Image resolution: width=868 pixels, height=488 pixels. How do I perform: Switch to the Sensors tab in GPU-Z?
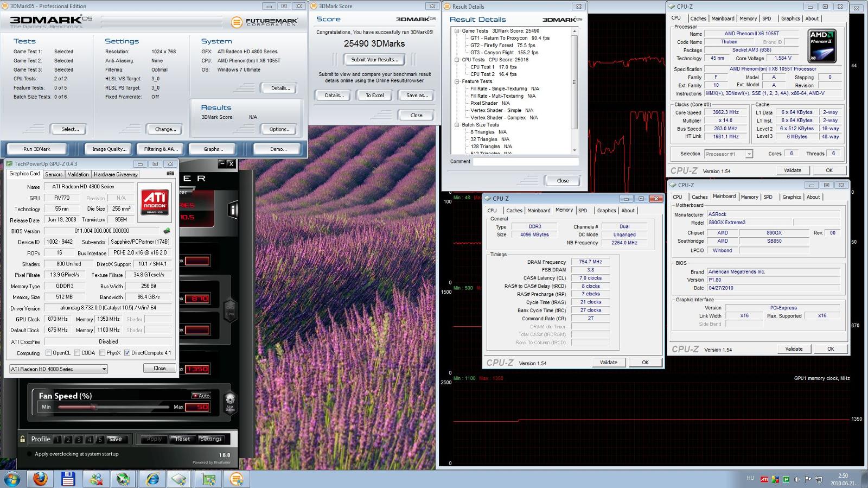point(54,174)
